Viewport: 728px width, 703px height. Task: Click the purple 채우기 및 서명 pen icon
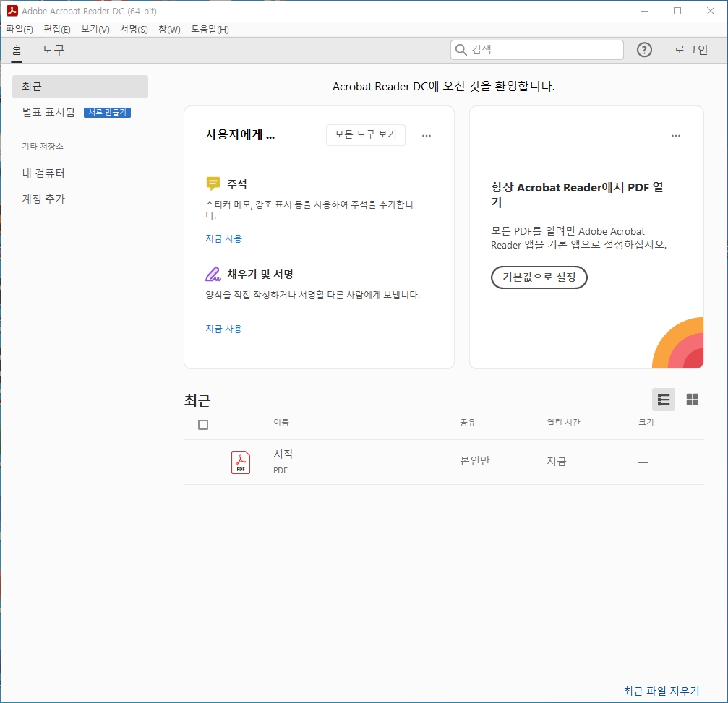[x=213, y=274]
